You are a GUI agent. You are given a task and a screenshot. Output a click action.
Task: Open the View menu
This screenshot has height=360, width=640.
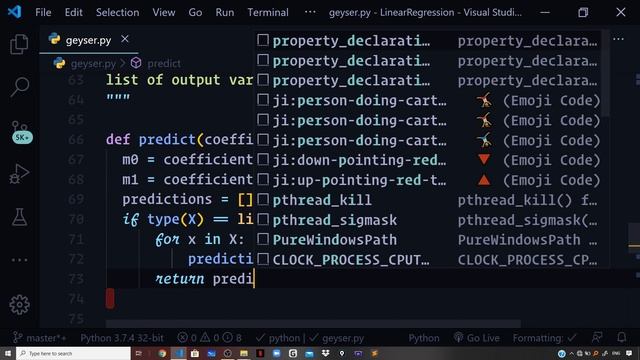click(x=164, y=12)
